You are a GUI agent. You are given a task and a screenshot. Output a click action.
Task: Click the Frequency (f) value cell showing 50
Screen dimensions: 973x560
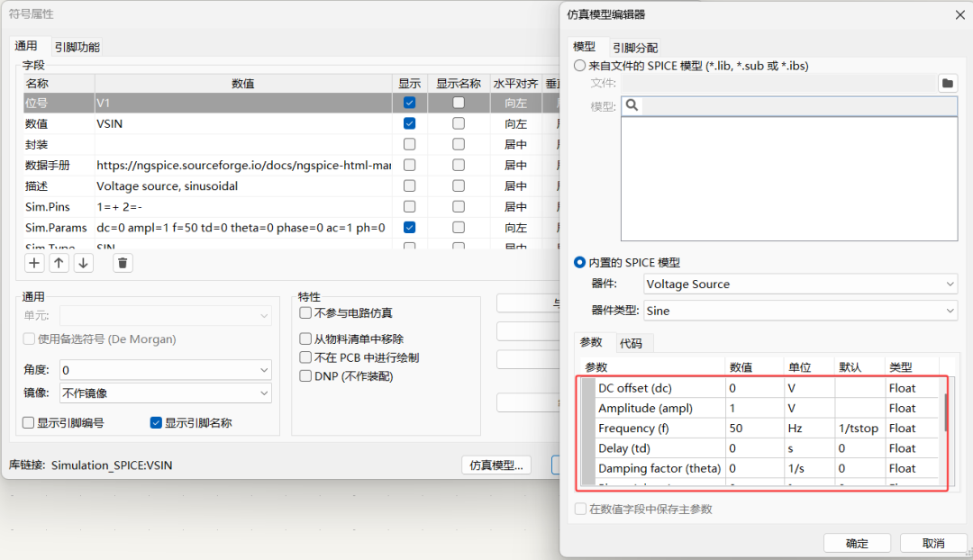coord(755,428)
